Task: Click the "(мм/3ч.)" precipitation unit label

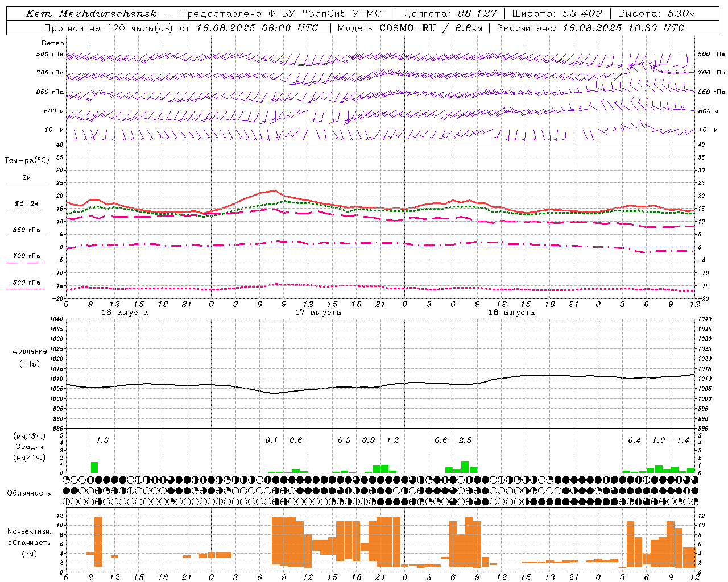Action: [x=30, y=436]
